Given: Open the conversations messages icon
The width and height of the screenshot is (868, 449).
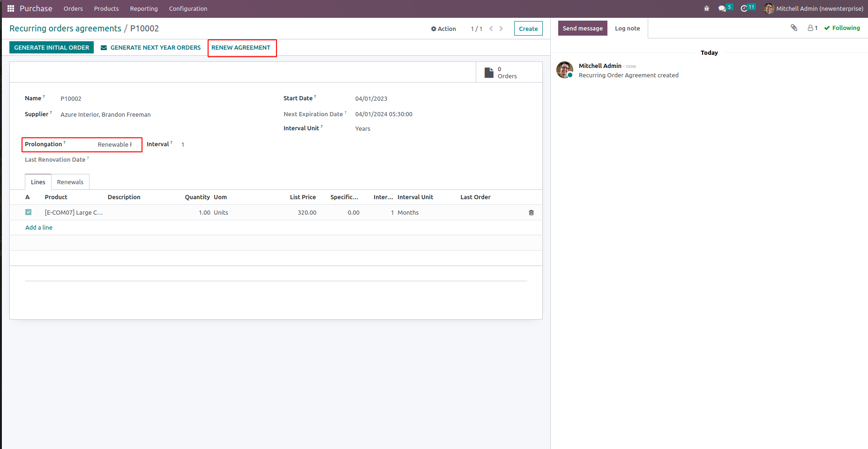Looking at the screenshot, I should coord(722,8).
